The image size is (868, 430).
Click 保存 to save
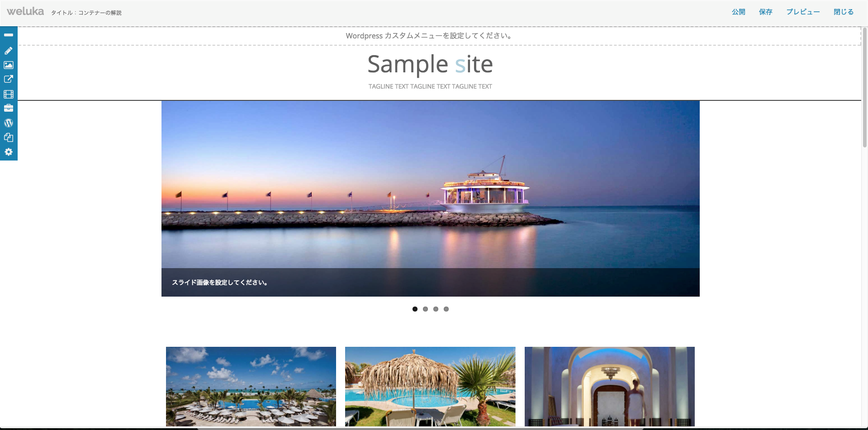(766, 12)
